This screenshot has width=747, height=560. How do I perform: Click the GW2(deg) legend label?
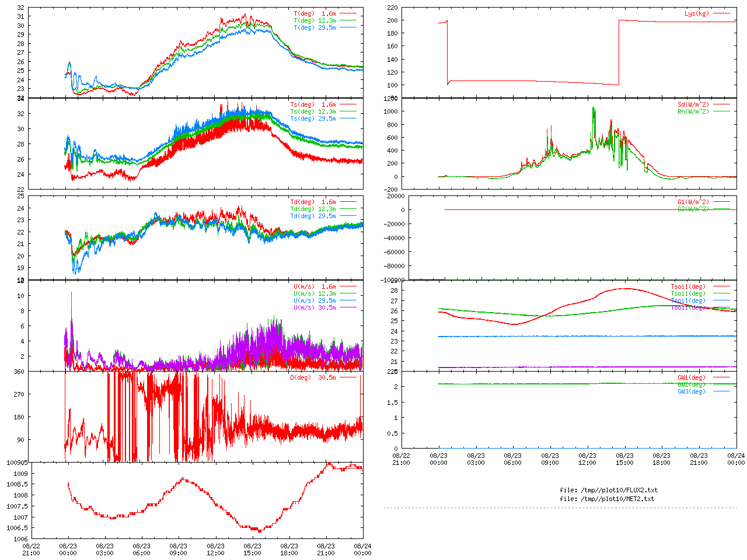tap(692, 385)
